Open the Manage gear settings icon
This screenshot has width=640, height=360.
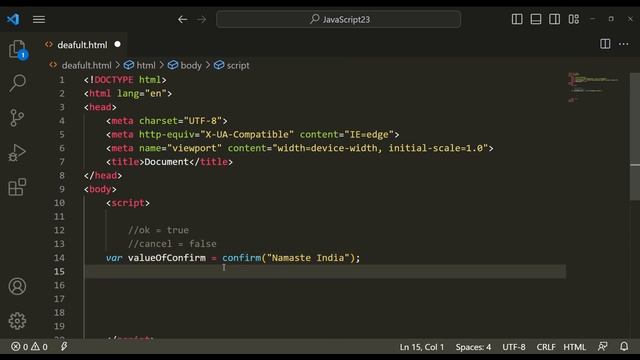[x=17, y=321]
